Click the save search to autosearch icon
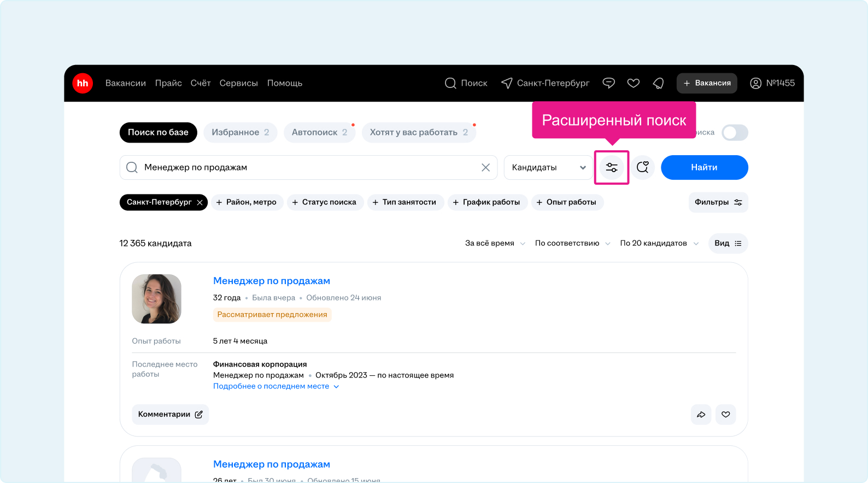The height and width of the screenshot is (483, 868). [643, 167]
